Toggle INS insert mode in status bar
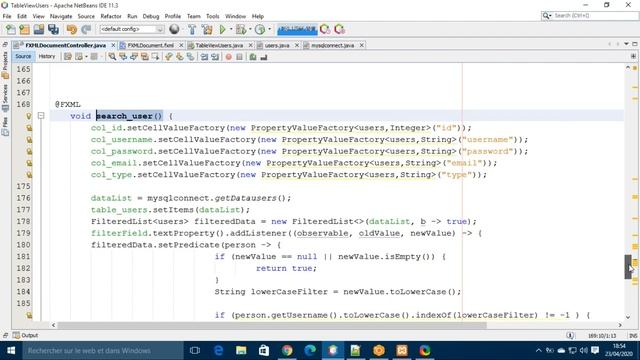 (633, 336)
